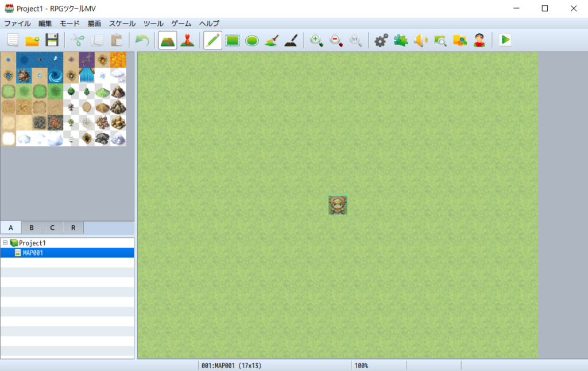Image resolution: width=588 pixels, height=371 pixels.
Task: Pick the orange lava tile in palette
Action: [118, 60]
